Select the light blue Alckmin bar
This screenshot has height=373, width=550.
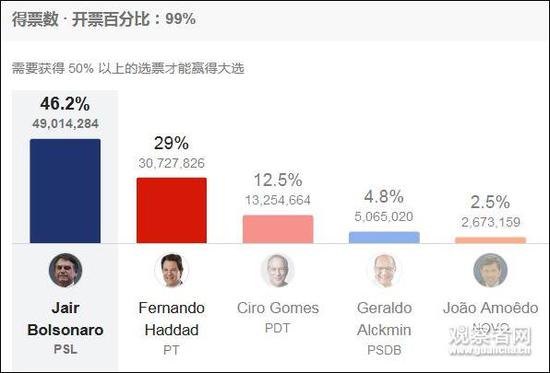point(384,237)
